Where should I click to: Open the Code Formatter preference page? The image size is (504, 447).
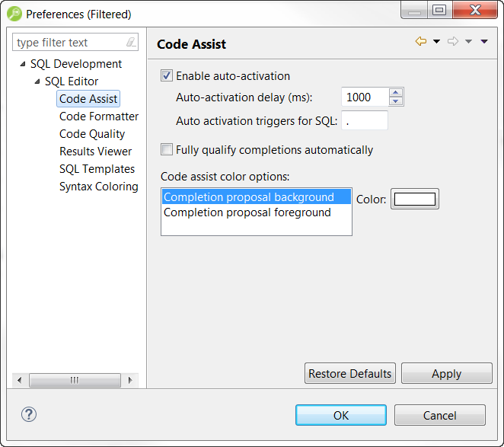click(99, 117)
